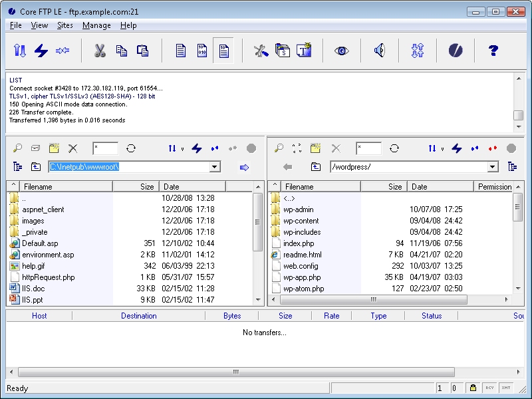Open the Manage menu
Image resolution: width=532 pixels, height=399 pixels.
[96, 25]
